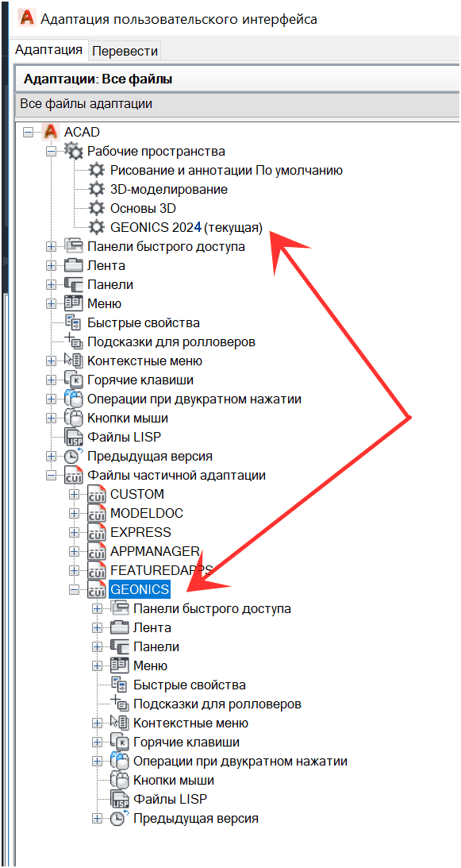Switch to the Перевести tab
This screenshot has height=868, width=461.
point(125,52)
